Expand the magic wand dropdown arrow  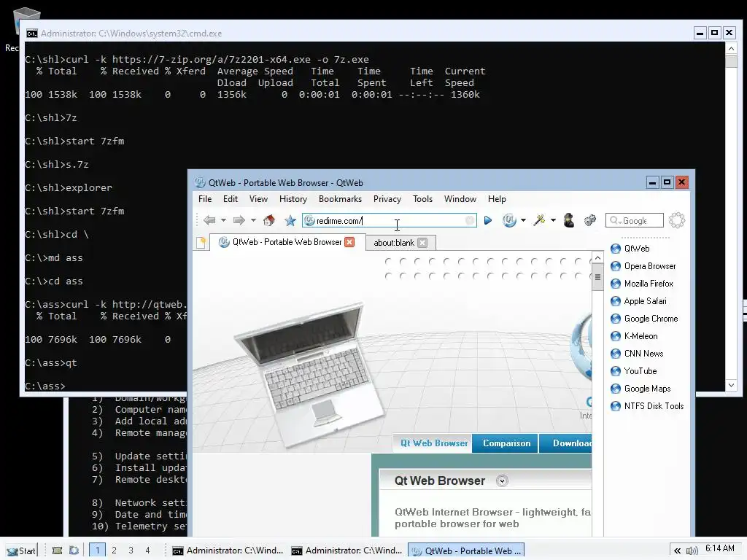[553, 220]
